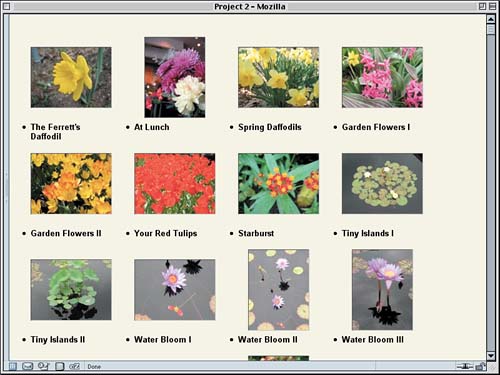The image size is (500, 375).
Task: Open the Tiny Islands II thumbnail
Action: [71, 290]
